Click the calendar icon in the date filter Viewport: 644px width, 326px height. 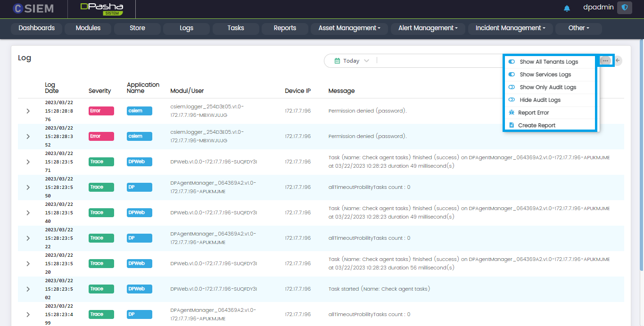(x=337, y=61)
